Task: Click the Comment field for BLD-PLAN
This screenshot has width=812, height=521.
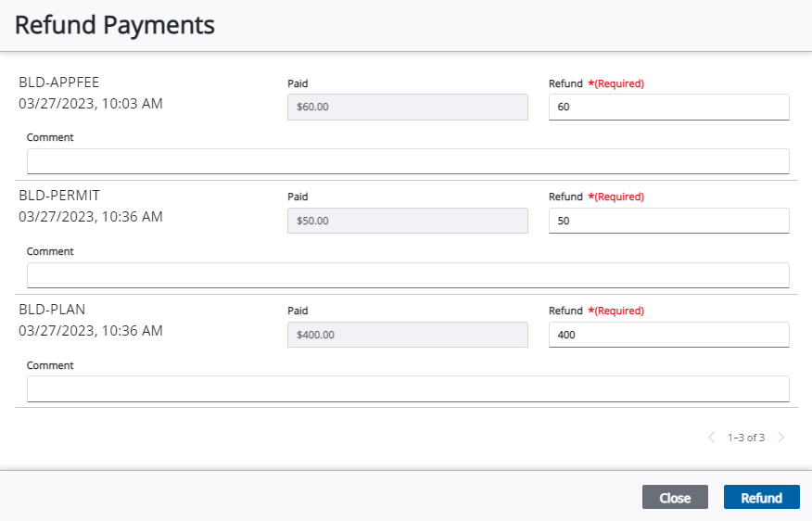Action: [x=408, y=389]
